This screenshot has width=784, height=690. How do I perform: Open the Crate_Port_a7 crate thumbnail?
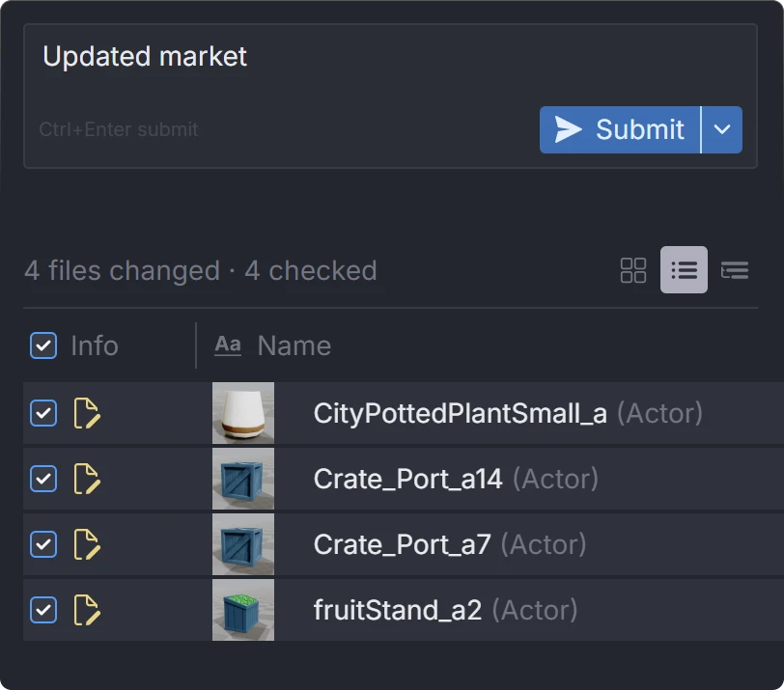pyautogui.click(x=243, y=544)
